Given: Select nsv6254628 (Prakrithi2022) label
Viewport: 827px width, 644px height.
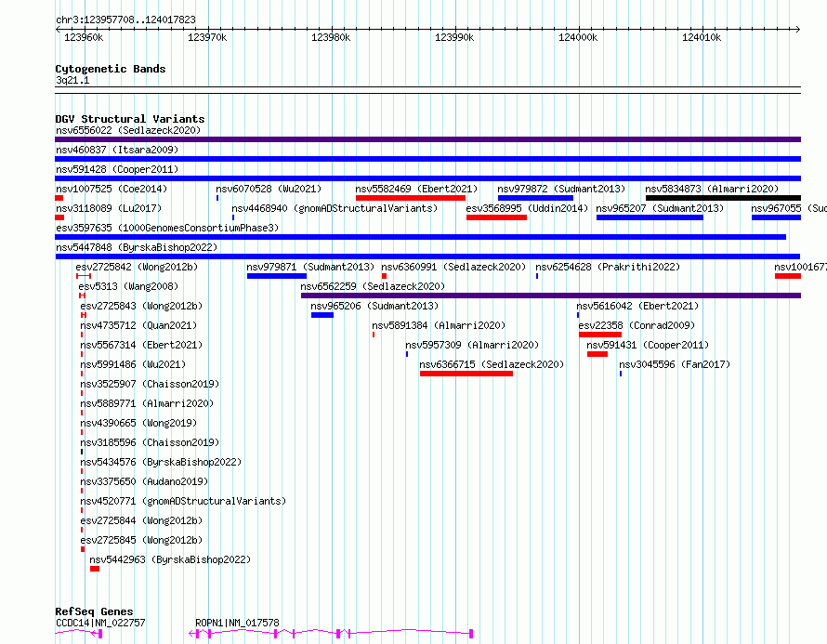Looking at the screenshot, I should pos(608,267).
